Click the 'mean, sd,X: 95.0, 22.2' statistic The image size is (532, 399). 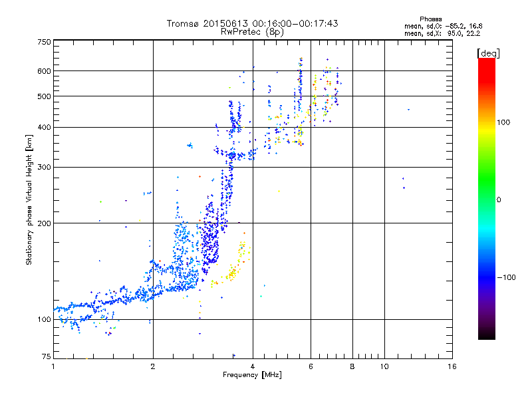click(x=442, y=33)
